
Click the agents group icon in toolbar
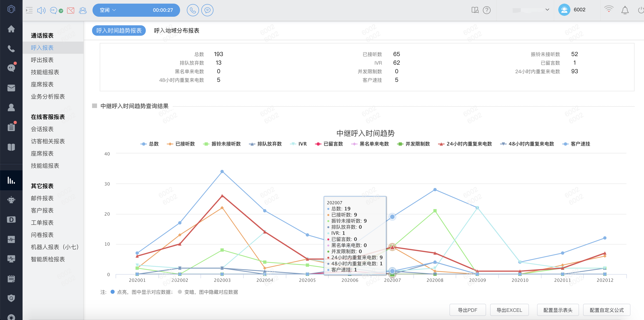pos(83,10)
